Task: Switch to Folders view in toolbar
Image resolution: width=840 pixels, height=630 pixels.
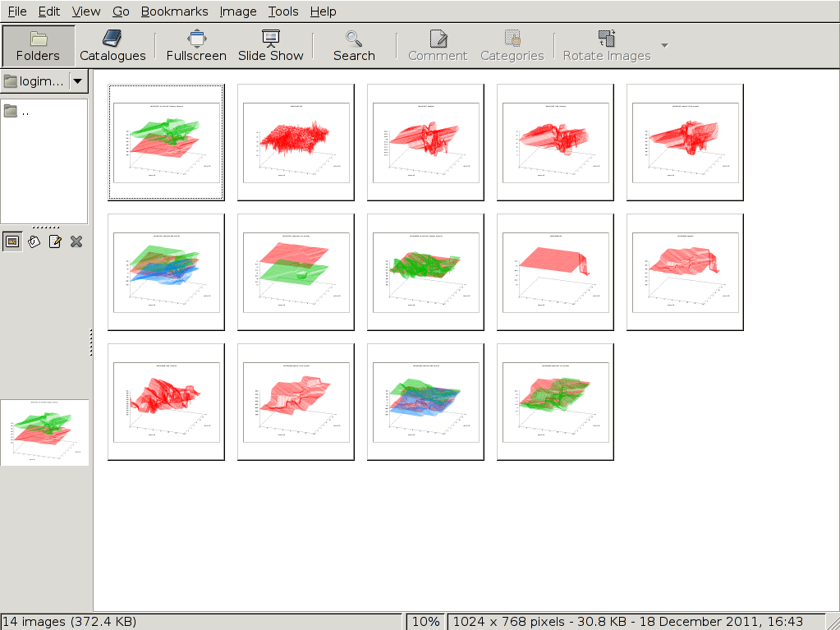Action: (x=39, y=46)
